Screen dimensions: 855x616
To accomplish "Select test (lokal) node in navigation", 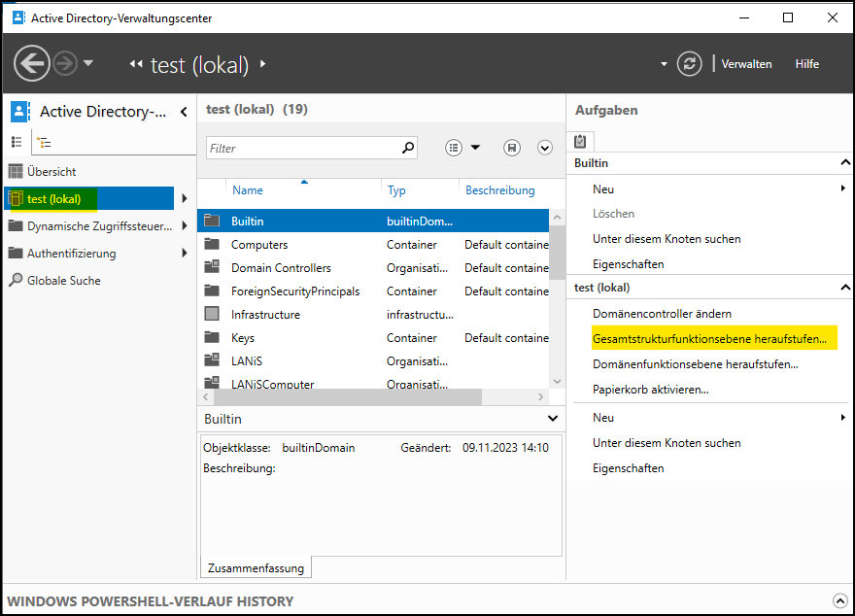I will 90,198.
